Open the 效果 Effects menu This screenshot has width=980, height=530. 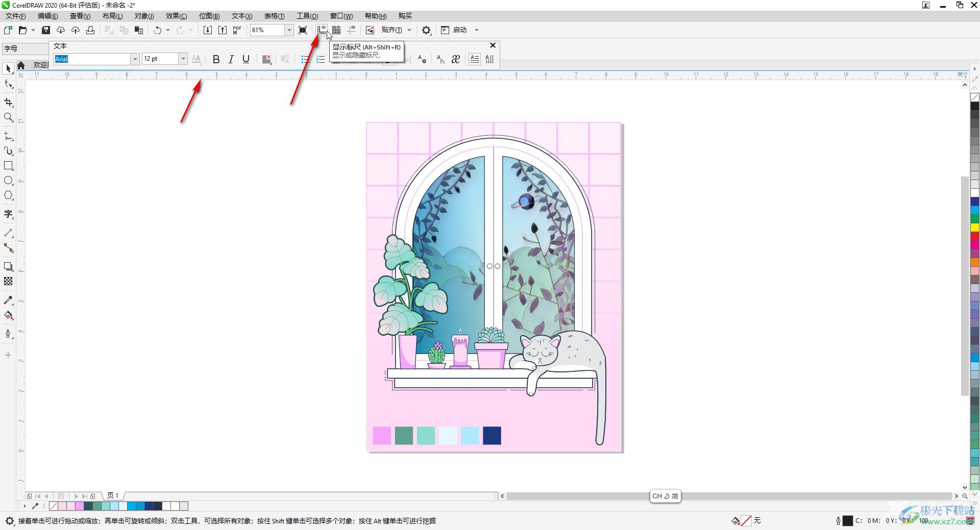tap(176, 16)
